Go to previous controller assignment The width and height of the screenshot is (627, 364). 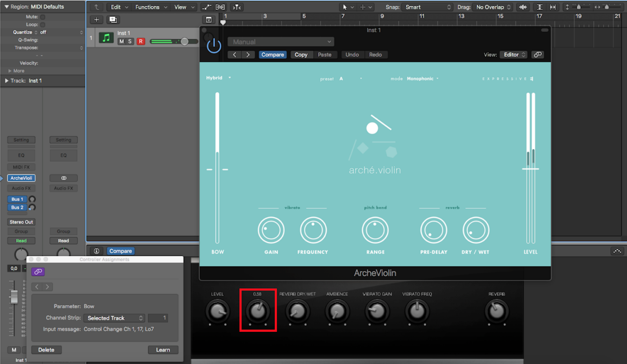point(37,287)
